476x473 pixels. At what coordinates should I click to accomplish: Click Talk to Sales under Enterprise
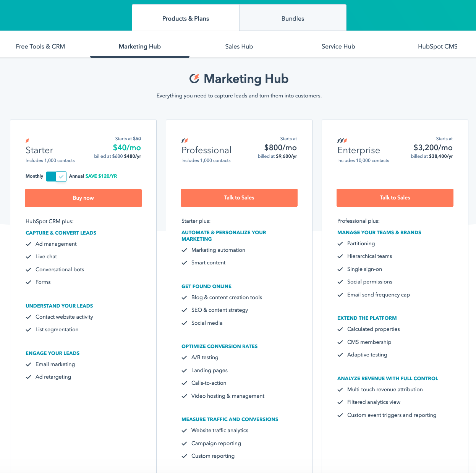point(395,198)
